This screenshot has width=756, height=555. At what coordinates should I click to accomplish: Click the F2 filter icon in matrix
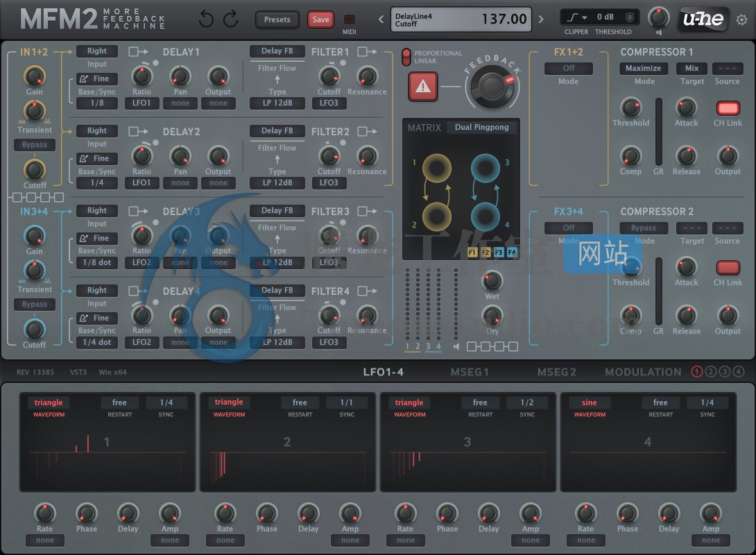click(486, 253)
